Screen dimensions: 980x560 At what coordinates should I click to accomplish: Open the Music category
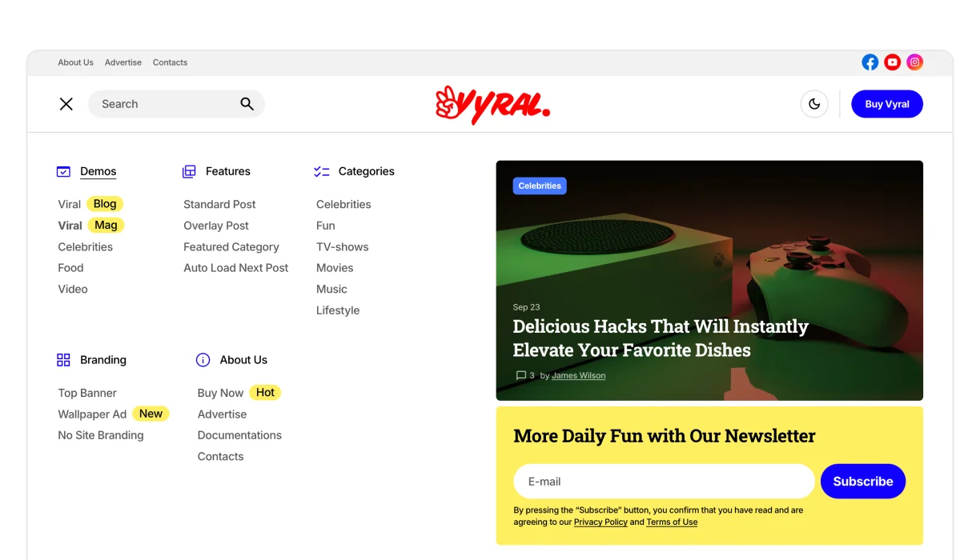[331, 289]
